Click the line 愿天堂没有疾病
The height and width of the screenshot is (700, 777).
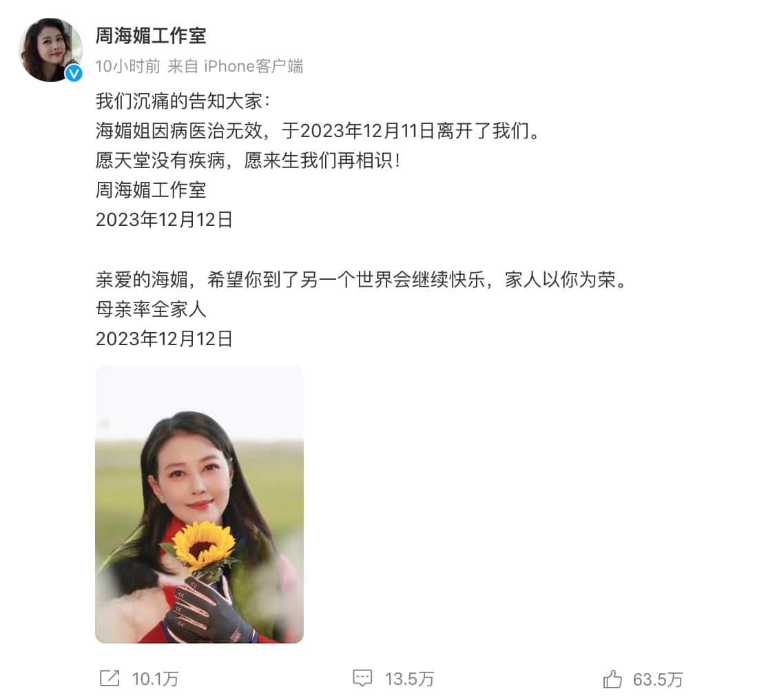[x=248, y=160]
